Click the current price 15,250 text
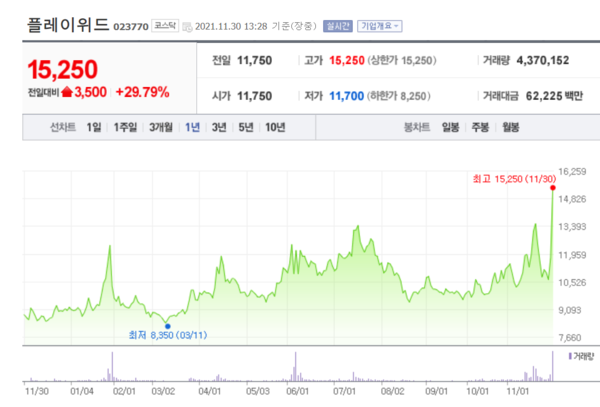The image size is (600, 407). point(63,70)
